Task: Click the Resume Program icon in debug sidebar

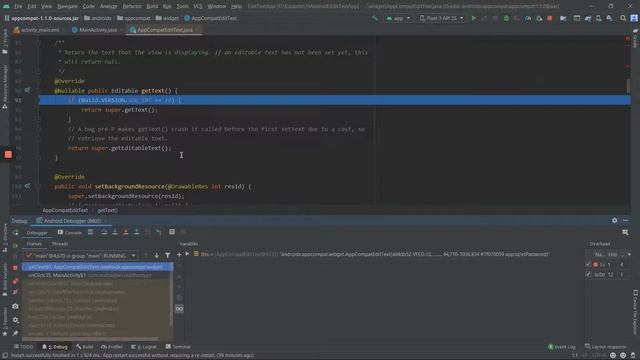Action: [x=16, y=246]
